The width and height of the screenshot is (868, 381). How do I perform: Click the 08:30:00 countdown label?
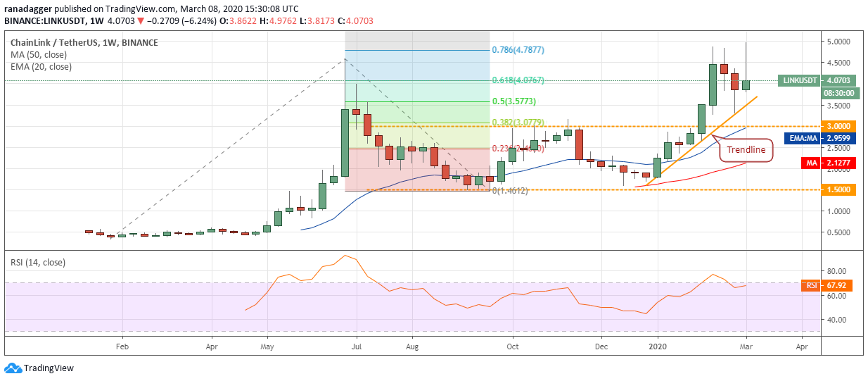click(x=840, y=92)
